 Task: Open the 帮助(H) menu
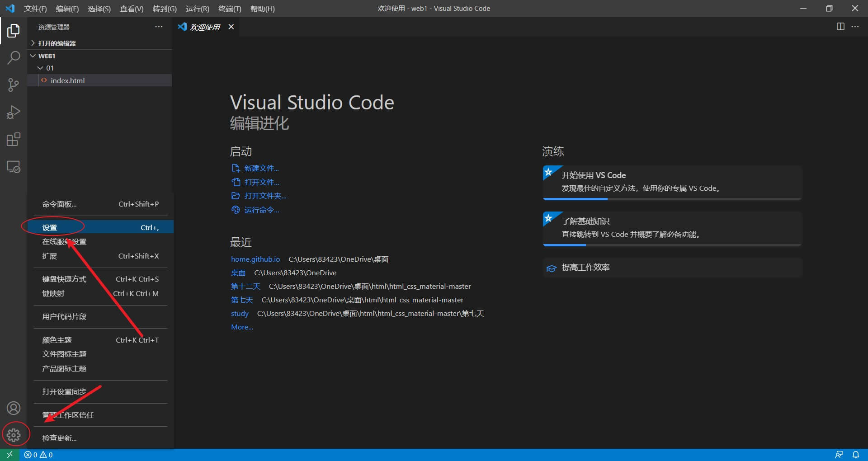point(263,9)
